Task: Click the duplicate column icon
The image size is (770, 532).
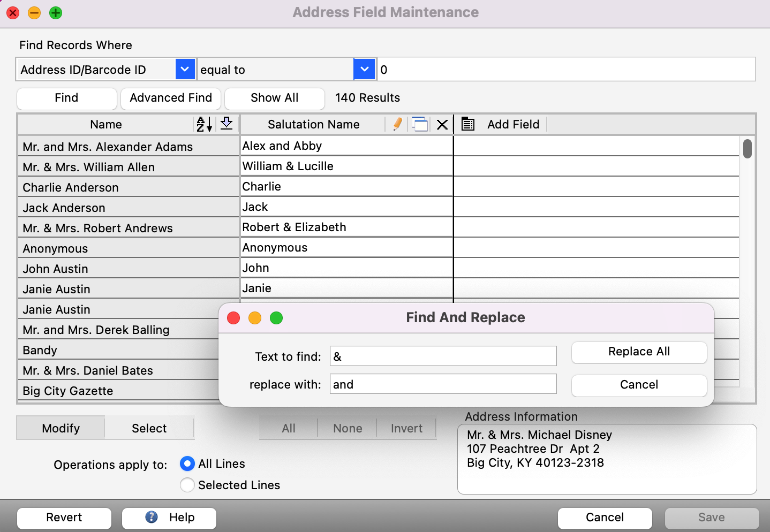Action: (x=420, y=124)
